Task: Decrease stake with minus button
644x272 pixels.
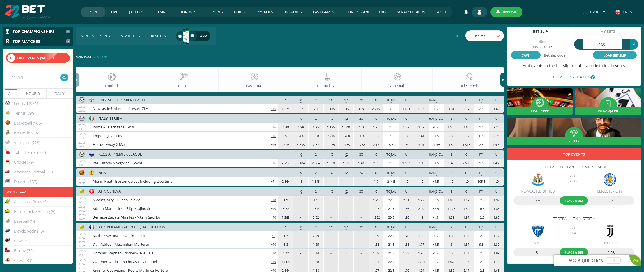Action: 578,44
